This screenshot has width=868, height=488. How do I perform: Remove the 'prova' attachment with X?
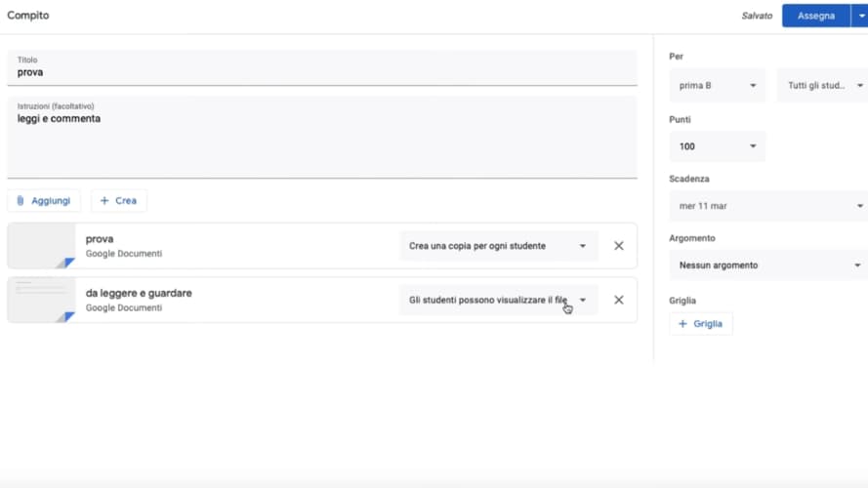pyautogui.click(x=618, y=246)
